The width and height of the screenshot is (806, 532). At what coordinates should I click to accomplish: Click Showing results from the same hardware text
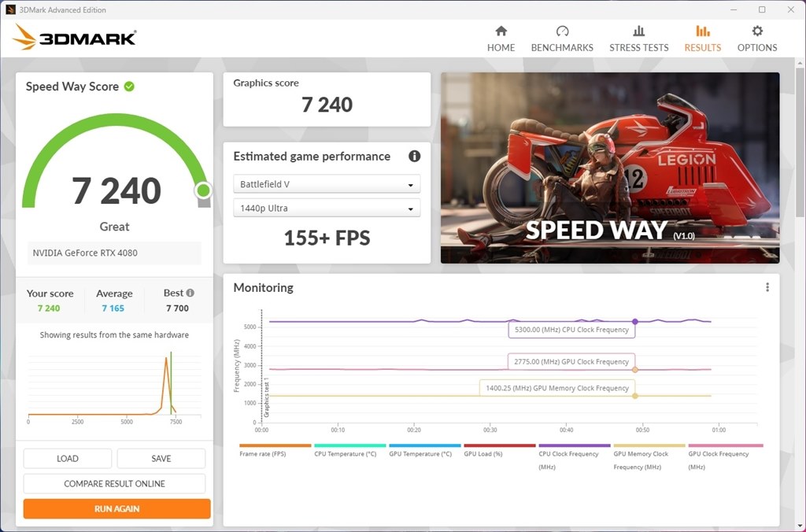[x=114, y=335]
